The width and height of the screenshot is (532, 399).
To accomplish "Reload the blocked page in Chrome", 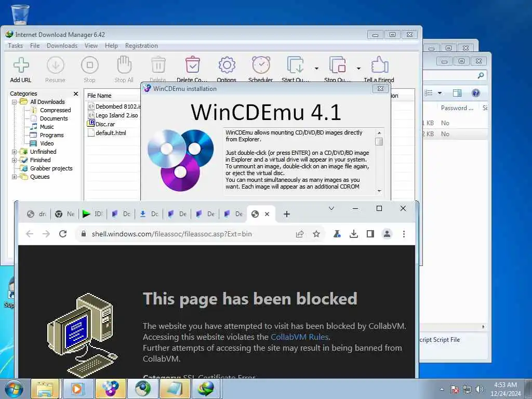I will click(63, 234).
